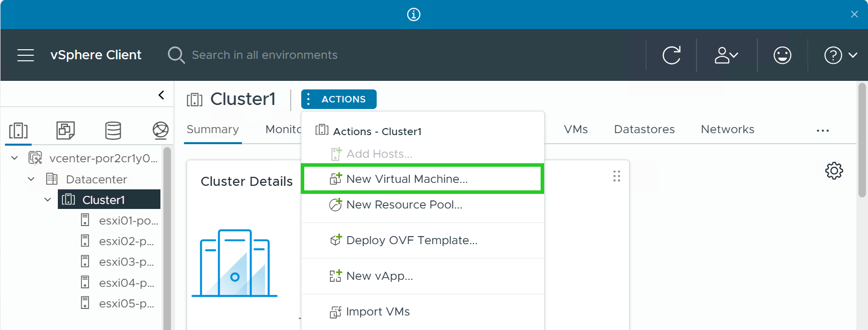
Task: Select New Virtual Machine from Actions menu
Action: pyautogui.click(x=407, y=179)
